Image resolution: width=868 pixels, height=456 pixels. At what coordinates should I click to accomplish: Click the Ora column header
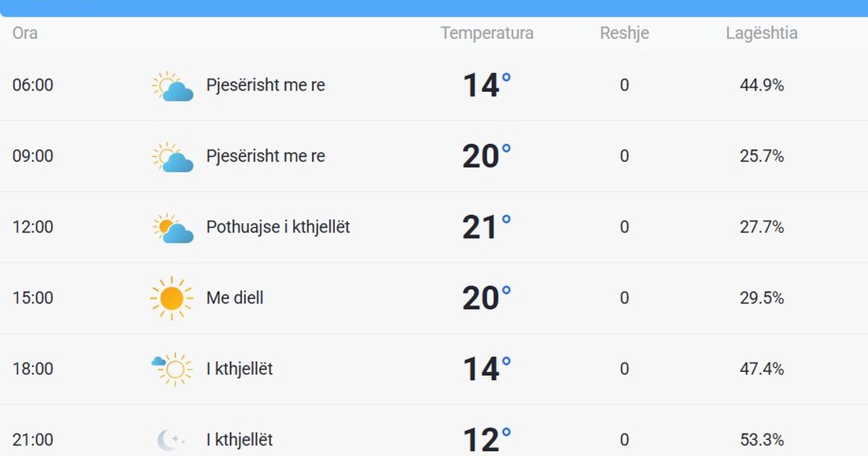coord(25,33)
